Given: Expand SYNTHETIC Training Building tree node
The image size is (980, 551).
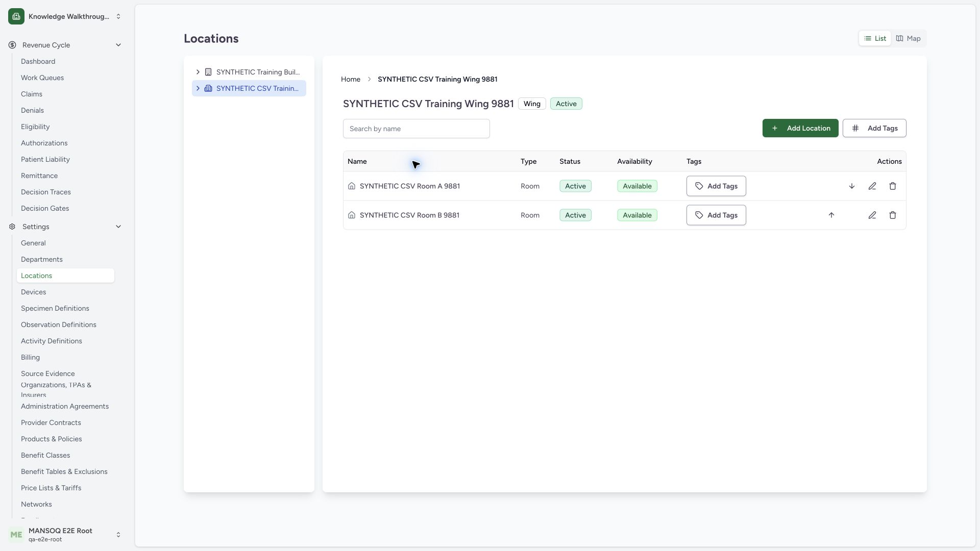Looking at the screenshot, I should 198,72.
